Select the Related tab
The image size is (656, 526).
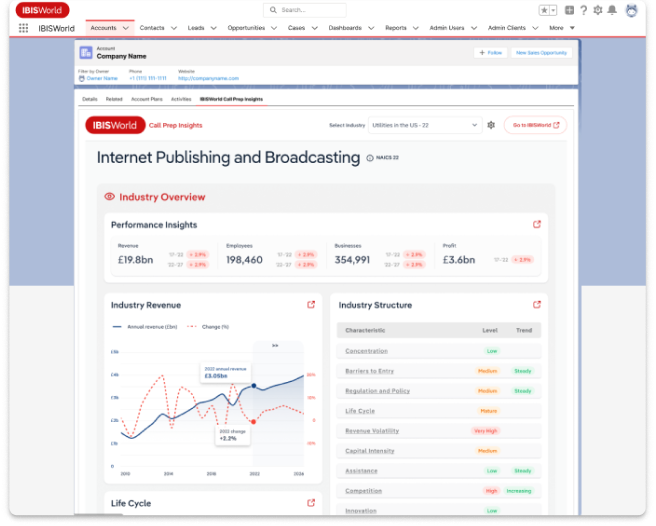click(x=114, y=100)
